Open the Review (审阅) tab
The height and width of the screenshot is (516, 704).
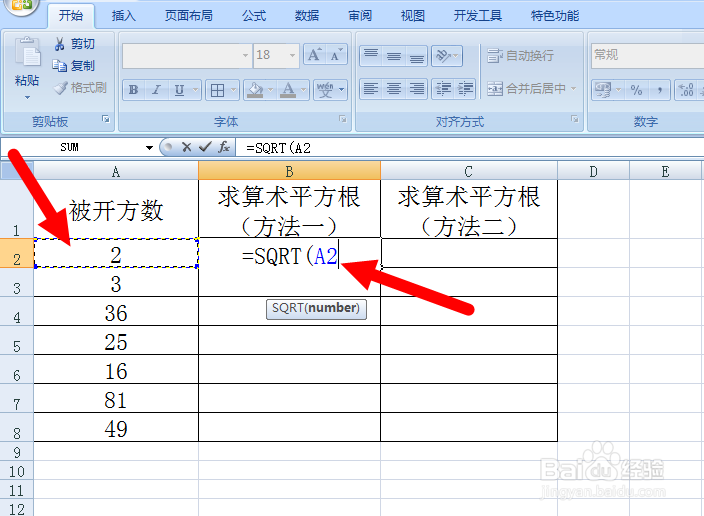click(360, 16)
